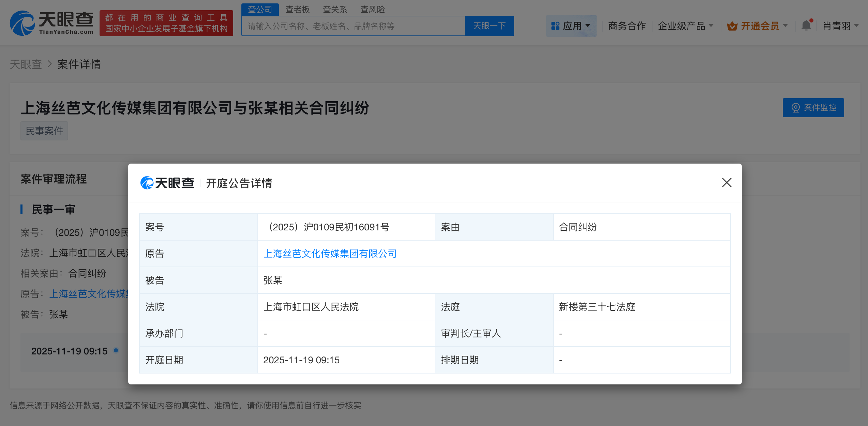Expand the 企业级产品 dropdown
The width and height of the screenshot is (868, 426).
pyautogui.click(x=685, y=26)
